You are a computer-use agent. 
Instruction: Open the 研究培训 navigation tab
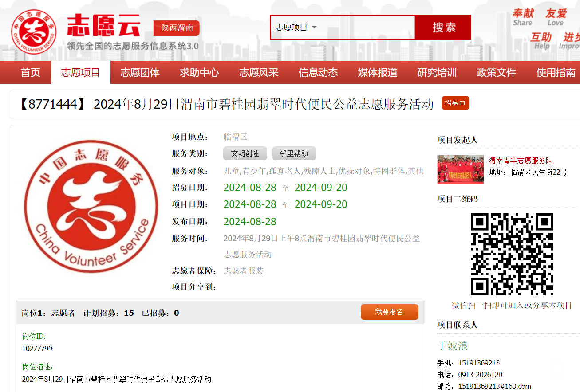click(x=437, y=73)
